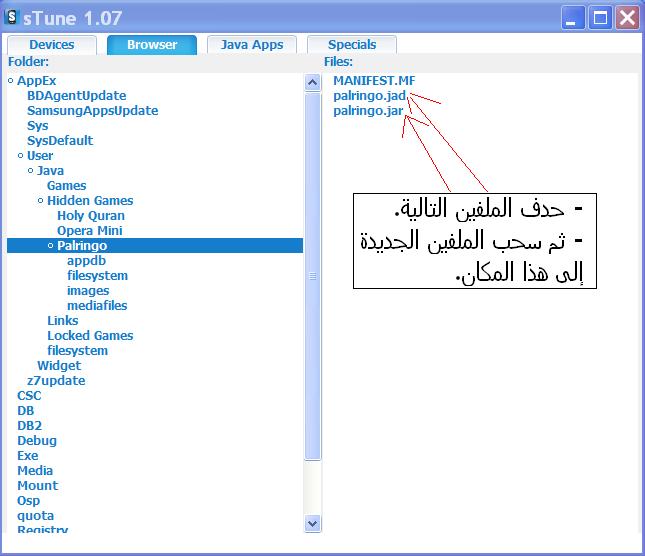Select the Osp folder
Screen dimensions: 645x556
[x=28, y=501]
